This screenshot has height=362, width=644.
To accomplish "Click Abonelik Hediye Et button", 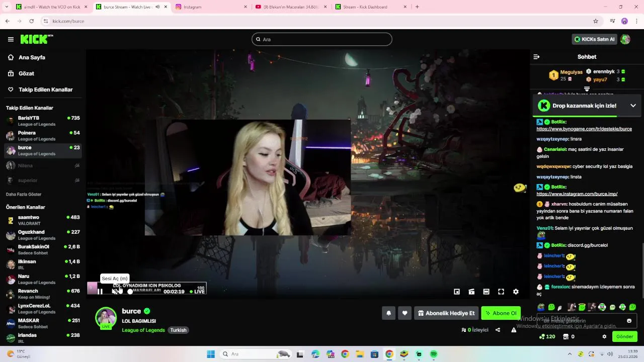I will pos(446,313).
